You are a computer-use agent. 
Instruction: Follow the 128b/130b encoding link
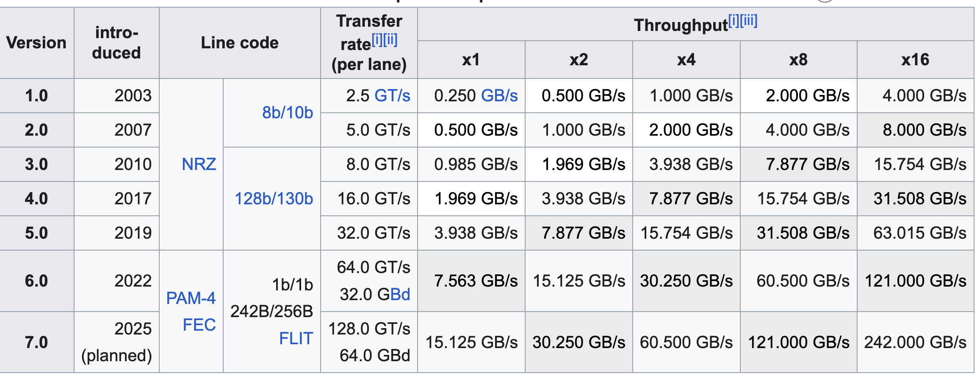(x=274, y=199)
